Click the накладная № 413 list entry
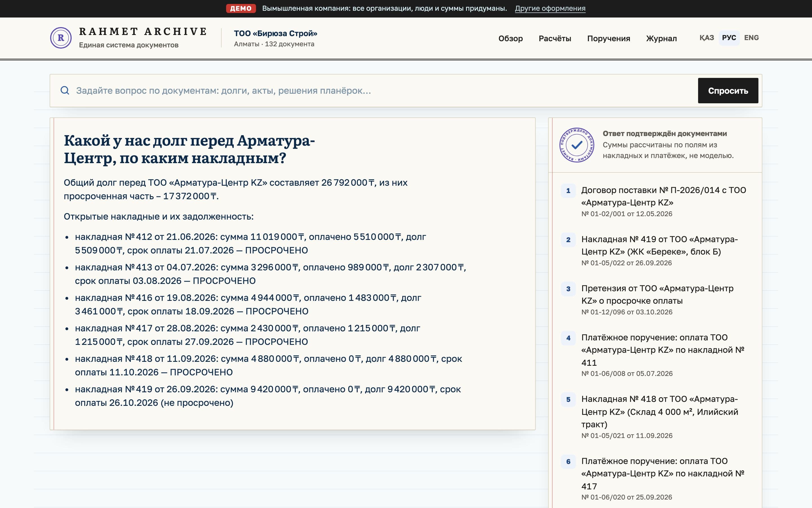The height and width of the screenshot is (508, 812). tap(270, 274)
